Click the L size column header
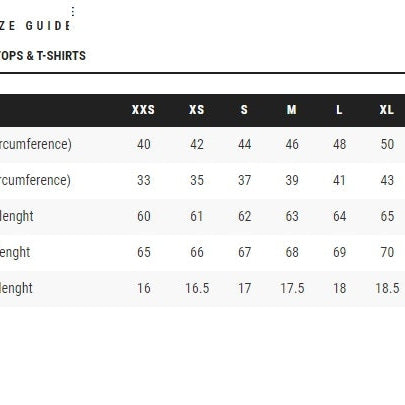Screen dimensions: 405x405 point(339,110)
